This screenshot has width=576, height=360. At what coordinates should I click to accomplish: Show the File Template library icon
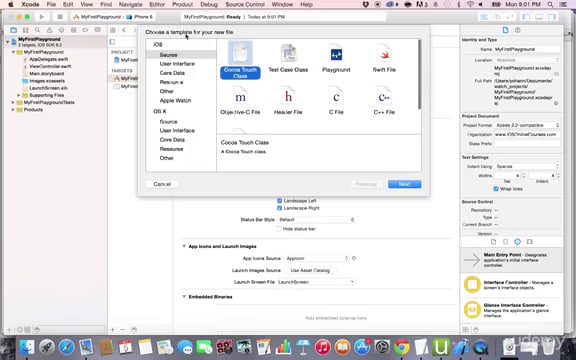pos(493,242)
